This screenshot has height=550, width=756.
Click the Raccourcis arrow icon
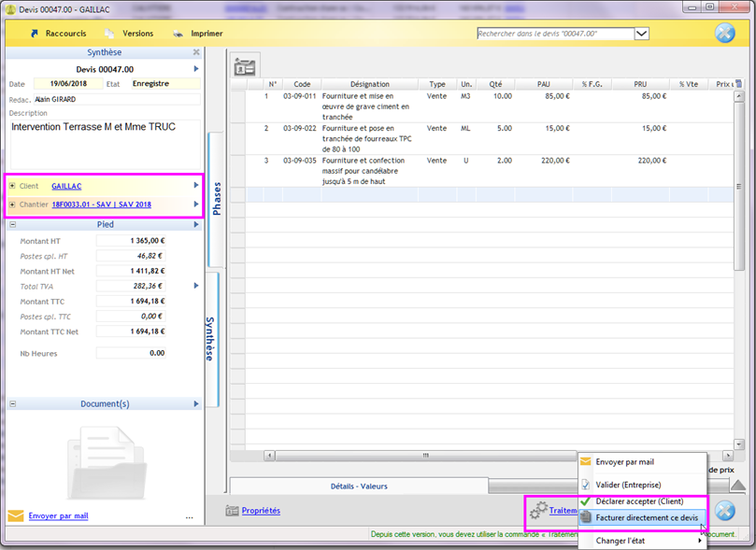tap(34, 34)
